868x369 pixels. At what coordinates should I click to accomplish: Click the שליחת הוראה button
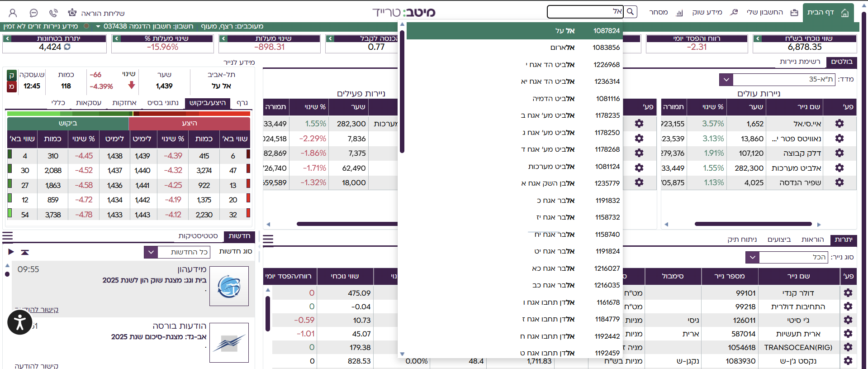click(x=96, y=13)
